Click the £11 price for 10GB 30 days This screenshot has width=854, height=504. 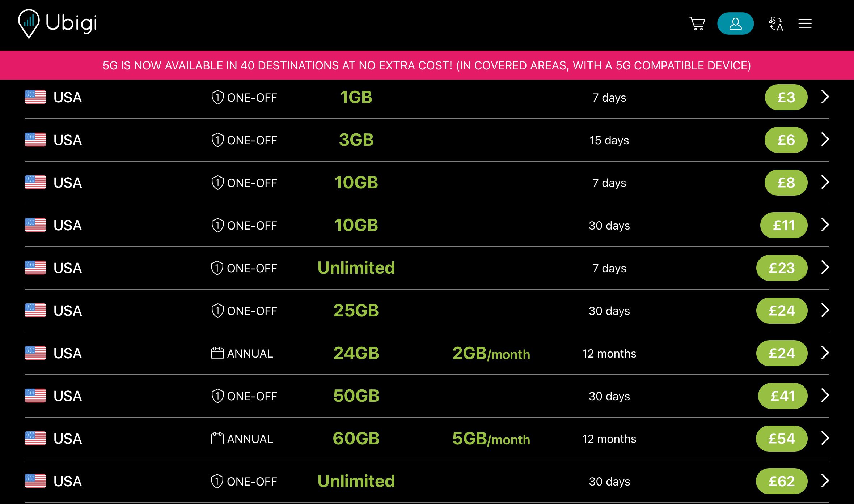point(784,225)
